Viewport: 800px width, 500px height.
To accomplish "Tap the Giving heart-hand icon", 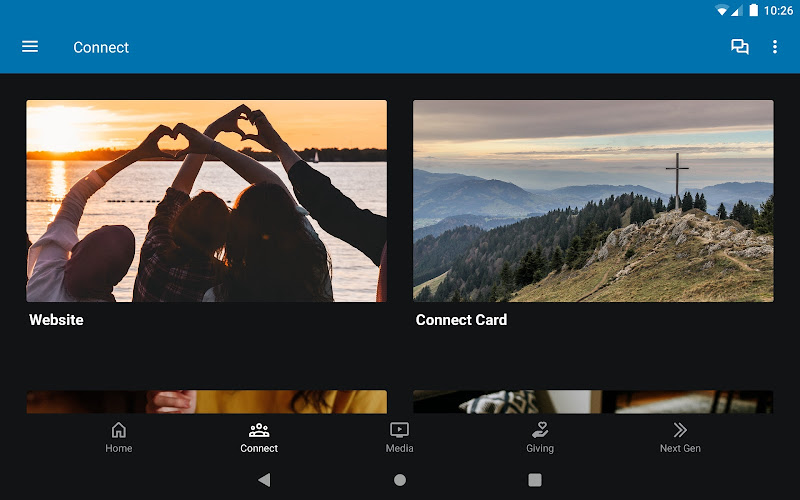I will point(540,430).
